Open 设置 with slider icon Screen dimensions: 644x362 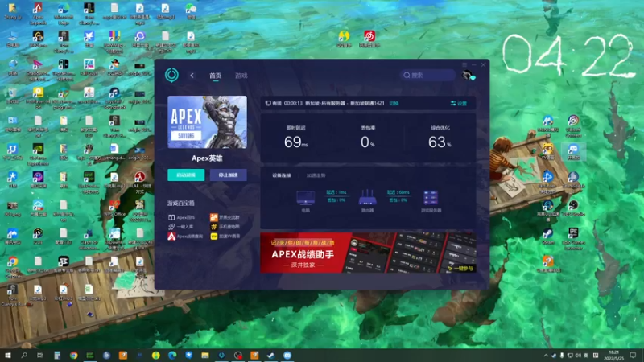click(x=459, y=104)
